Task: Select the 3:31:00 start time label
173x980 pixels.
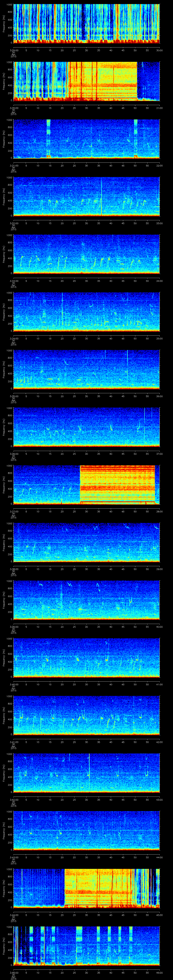Action: coord(14,166)
